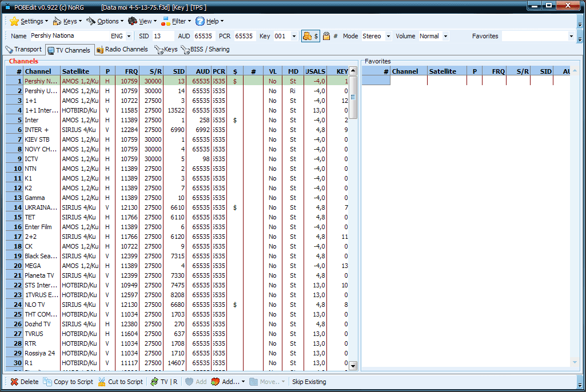Expand the Key 001 dropdown

coord(294,36)
